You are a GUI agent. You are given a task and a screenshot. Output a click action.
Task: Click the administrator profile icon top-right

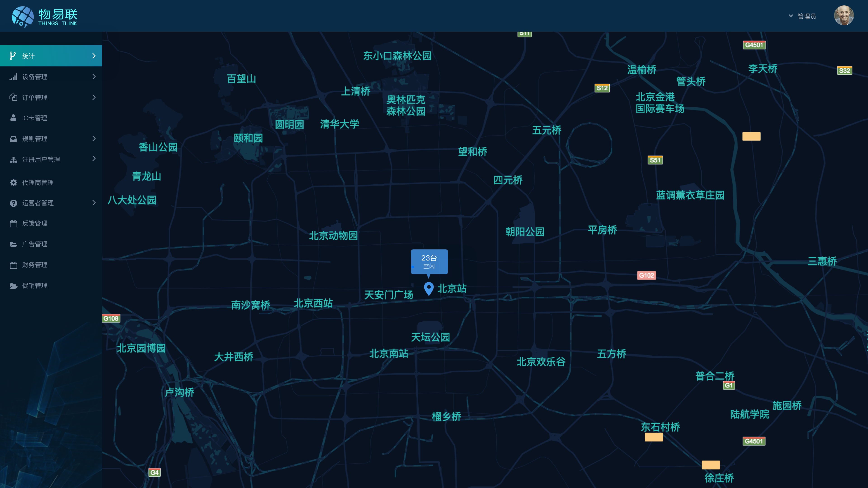point(845,16)
